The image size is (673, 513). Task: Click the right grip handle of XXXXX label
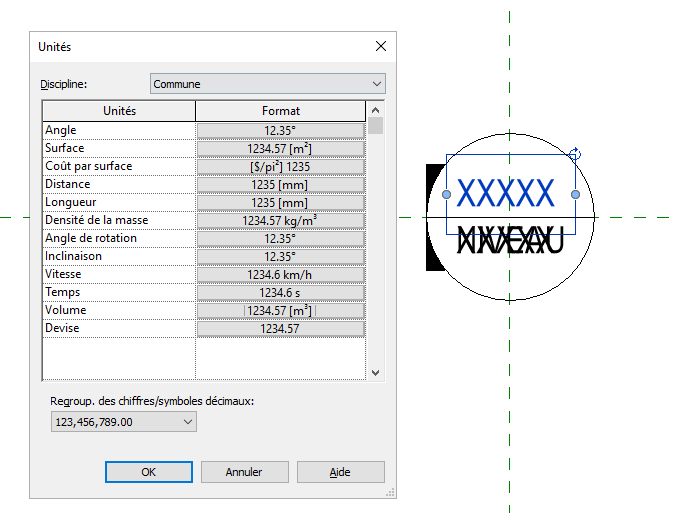pyautogui.click(x=576, y=194)
